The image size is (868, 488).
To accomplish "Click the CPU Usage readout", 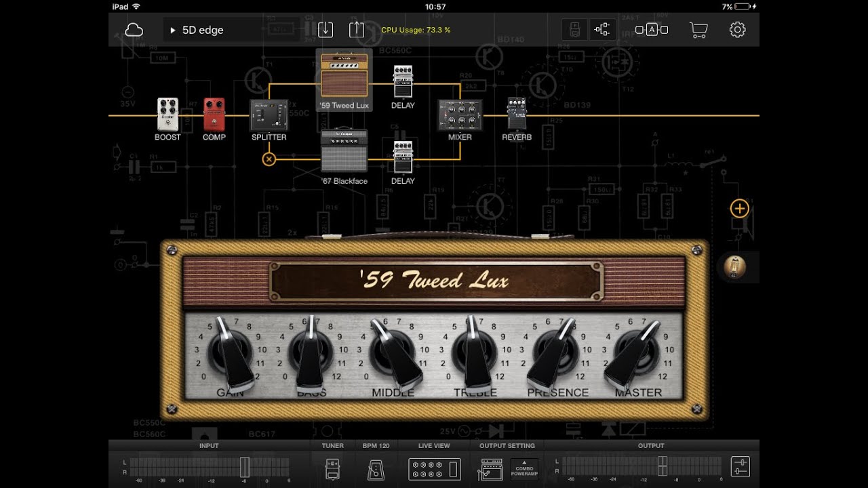I will point(416,30).
